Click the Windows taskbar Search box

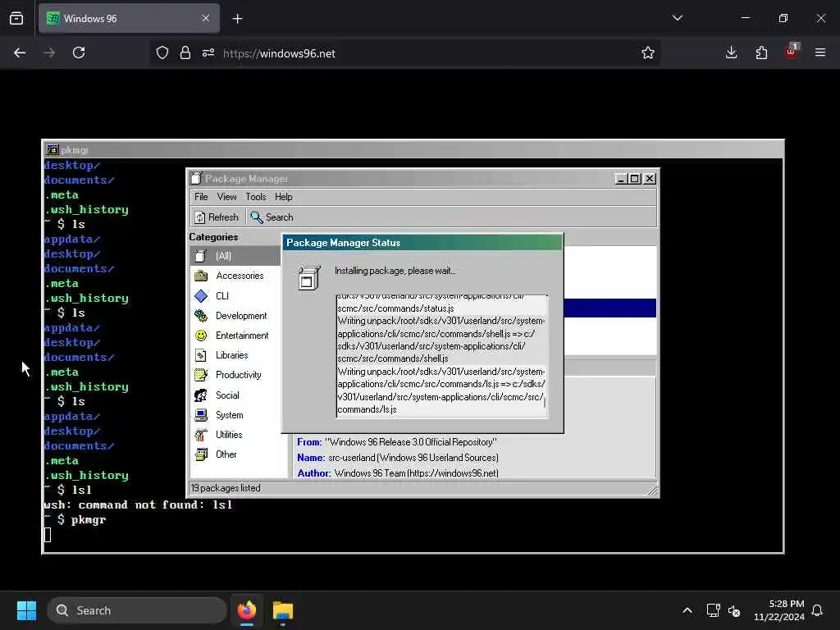coord(137,610)
